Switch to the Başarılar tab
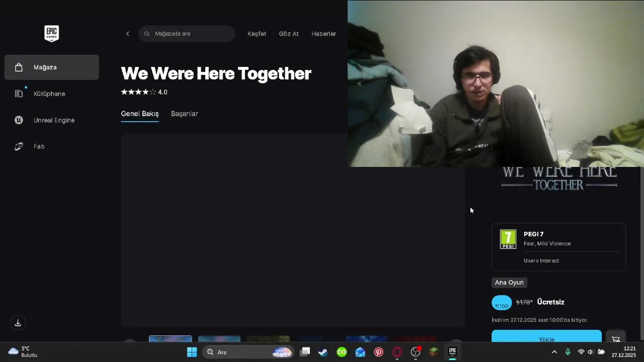 (185, 114)
